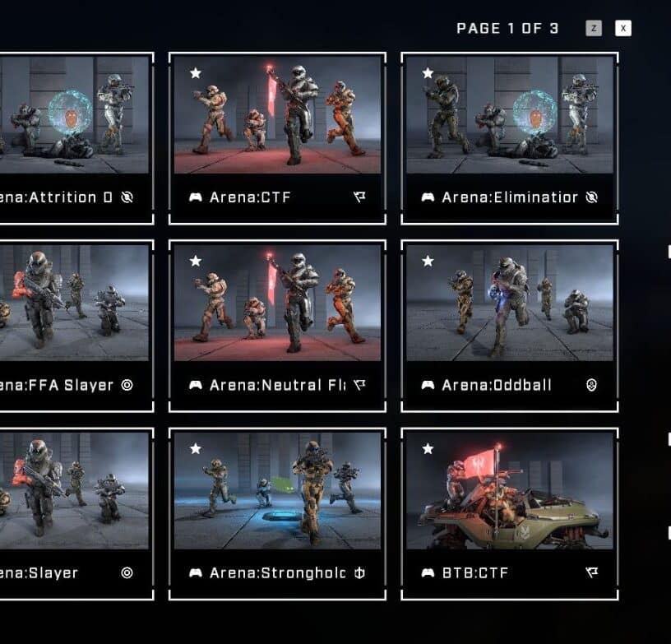671x644 pixels.
Task: Click the Page 1 of 3 indicator
Action: click(x=507, y=28)
